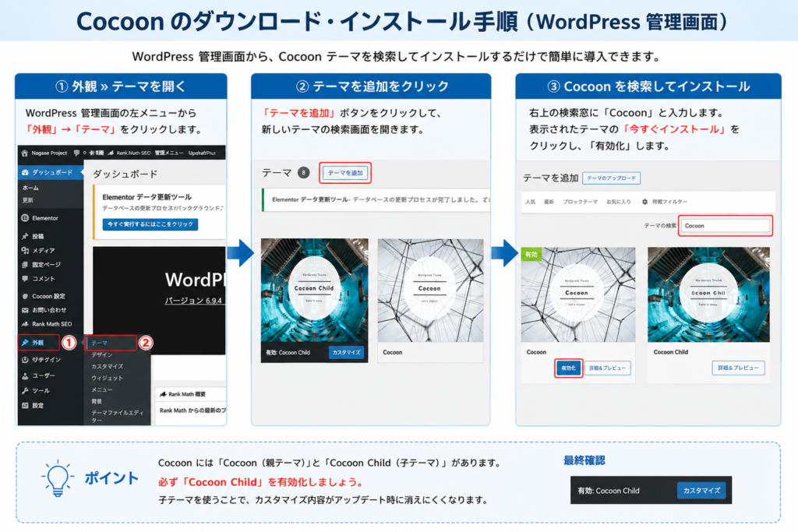798x532 pixels.
Task: Switch to the ブロックテーマ tab
Action: pos(580,202)
